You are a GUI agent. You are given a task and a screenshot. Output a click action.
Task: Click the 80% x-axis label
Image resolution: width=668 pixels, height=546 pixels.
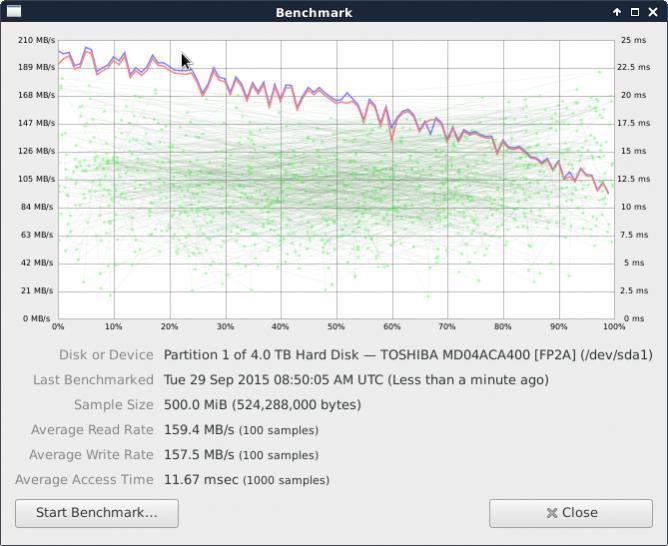click(503, 327)
